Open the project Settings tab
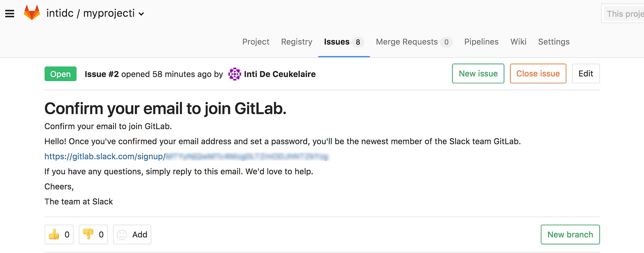644x253 pixels. click(x=554, y=42)
